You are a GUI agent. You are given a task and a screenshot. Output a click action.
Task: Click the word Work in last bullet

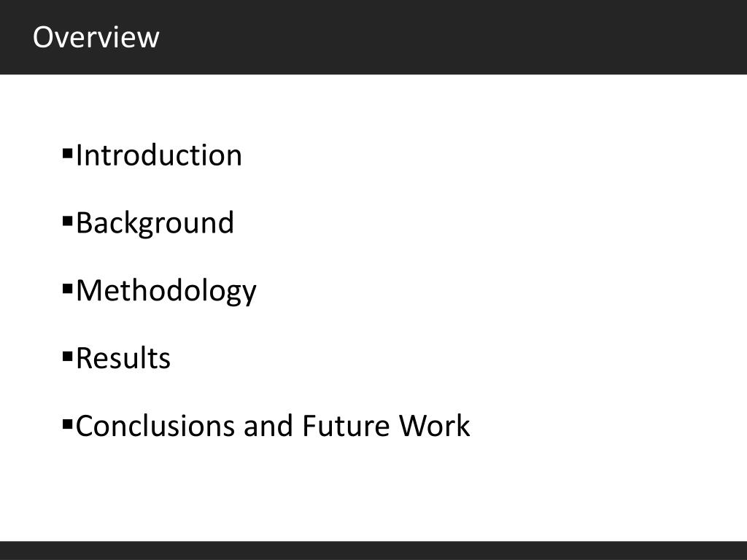[435, 426]
